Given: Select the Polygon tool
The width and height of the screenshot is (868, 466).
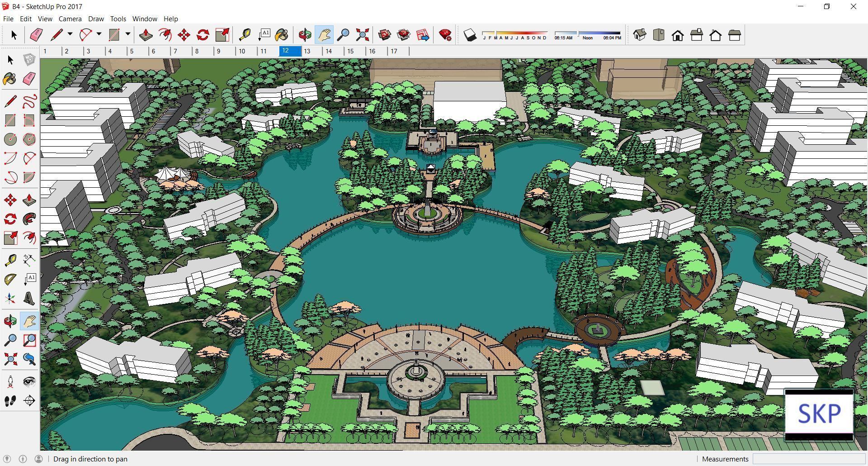Looking at the screenshot, I should (29, 139).
